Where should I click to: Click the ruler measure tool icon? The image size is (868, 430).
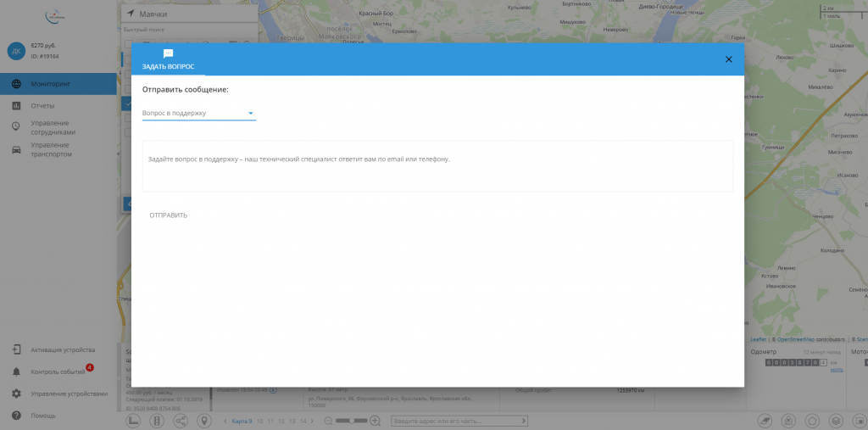click(x=133, y=422)
